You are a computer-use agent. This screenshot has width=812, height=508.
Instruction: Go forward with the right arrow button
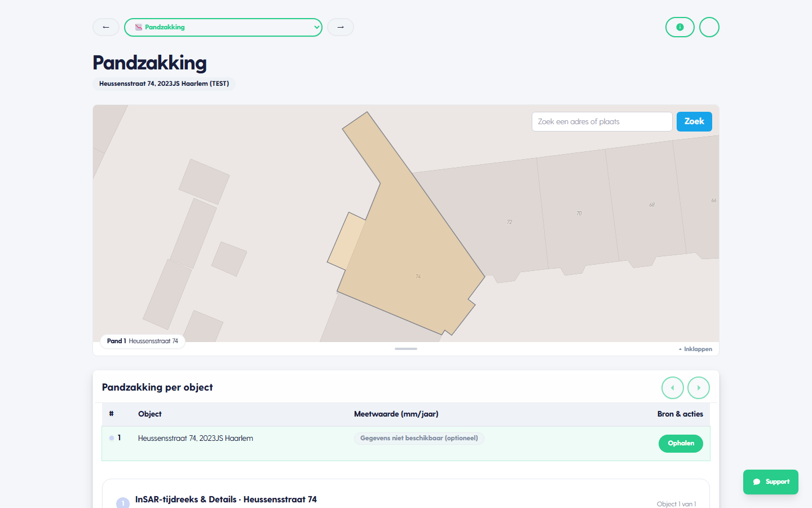[x=341, y=27]
